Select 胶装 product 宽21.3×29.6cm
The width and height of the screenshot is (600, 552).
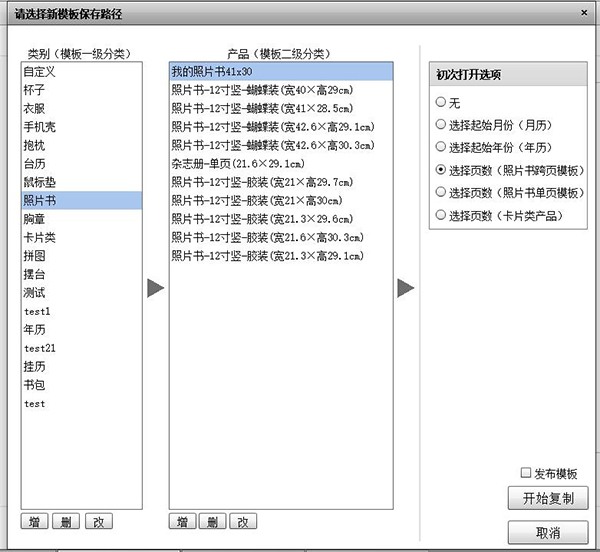click(x=281, y=219)
